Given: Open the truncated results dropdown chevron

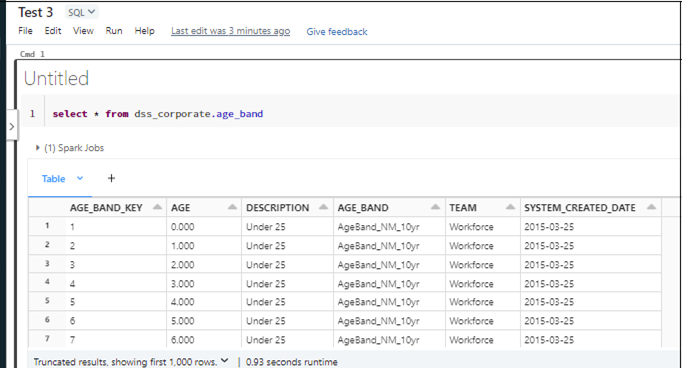Looking at the screenshot, I should pyautogui.click(x=224, y=361).
